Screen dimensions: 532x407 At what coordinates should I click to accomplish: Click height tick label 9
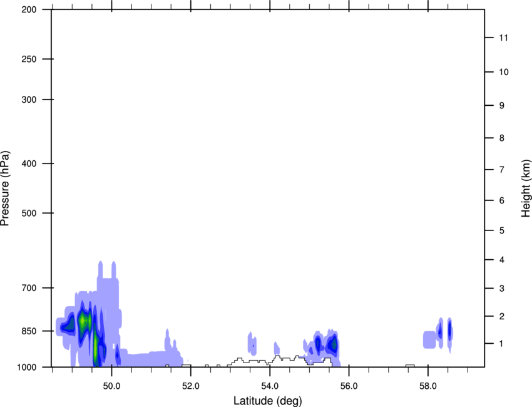point(501,106)
